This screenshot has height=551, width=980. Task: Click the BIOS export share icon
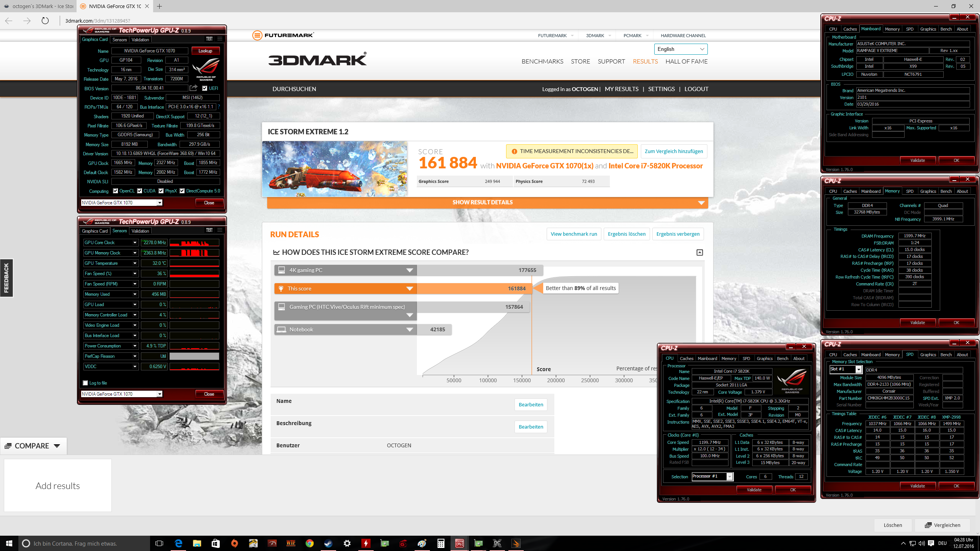click(x=194, y=88)
